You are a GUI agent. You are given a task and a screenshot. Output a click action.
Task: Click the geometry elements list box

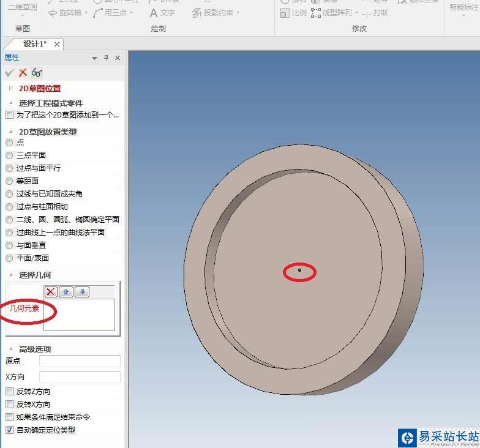coord(80,315)
